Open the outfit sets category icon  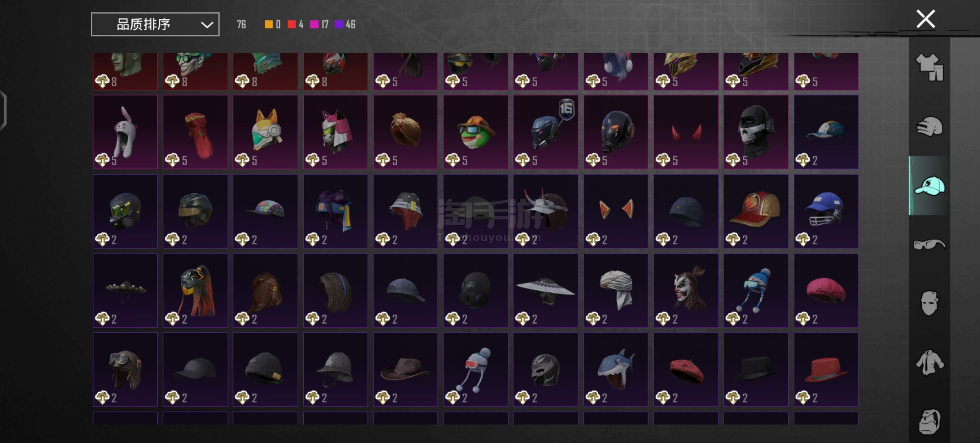(x=929, y=67)
